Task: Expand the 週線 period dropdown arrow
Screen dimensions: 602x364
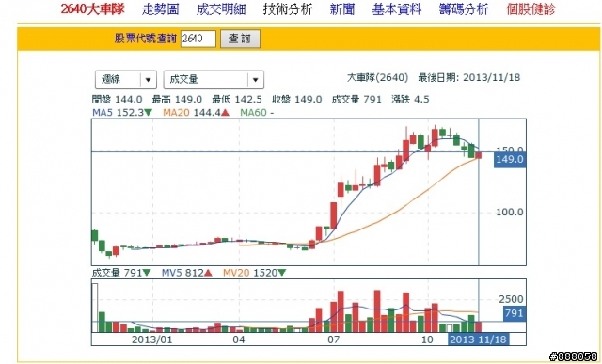Action: click(x=149, y=80)
